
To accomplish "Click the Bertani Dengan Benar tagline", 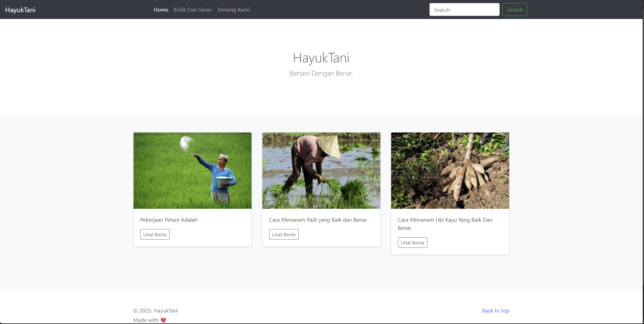I will [321, 74].
